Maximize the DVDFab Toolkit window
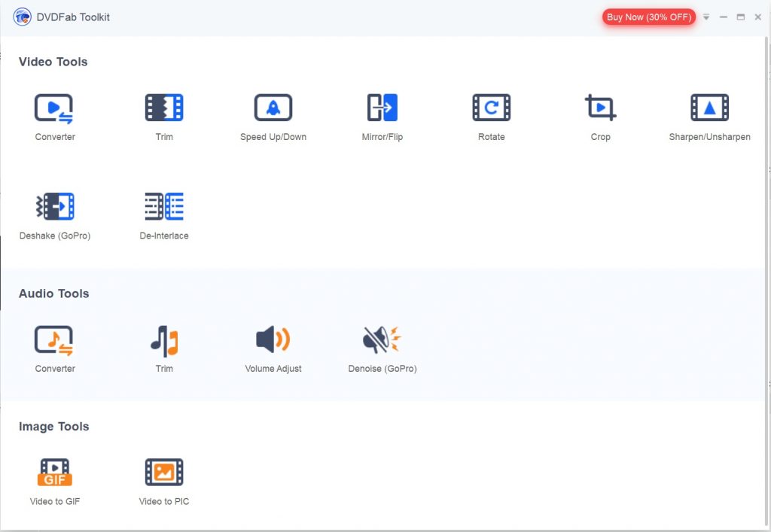 click(741, 17)
